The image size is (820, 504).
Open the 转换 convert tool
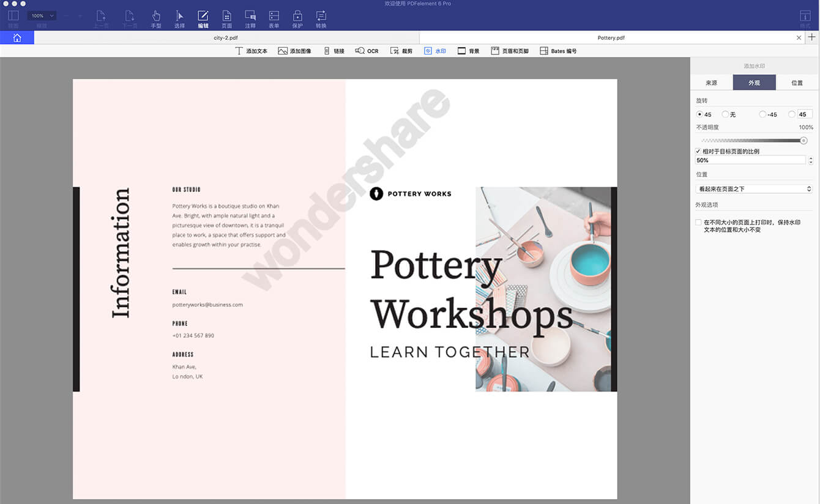coord(321,19)
